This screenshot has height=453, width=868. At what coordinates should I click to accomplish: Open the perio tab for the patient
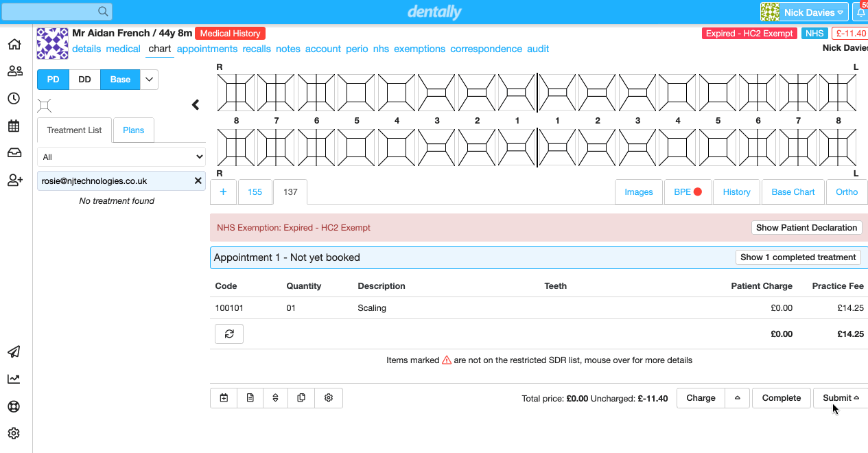click(357, 49)
